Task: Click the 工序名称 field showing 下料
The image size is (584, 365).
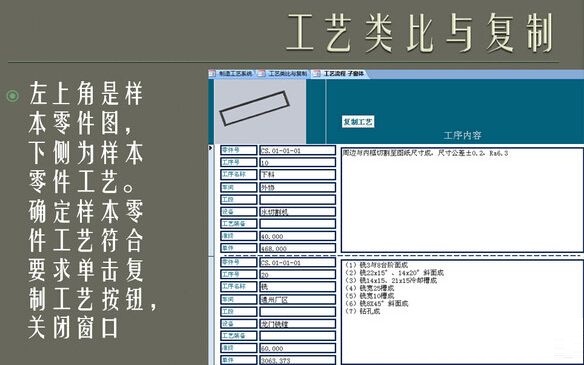Action: pyautogui.click(x=297, y=175)
